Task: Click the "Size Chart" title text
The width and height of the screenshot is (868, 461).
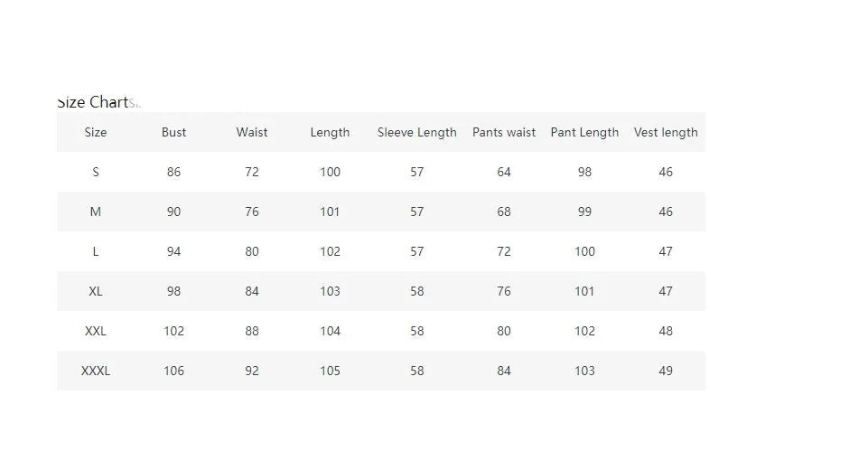Action: click(93, 102)
